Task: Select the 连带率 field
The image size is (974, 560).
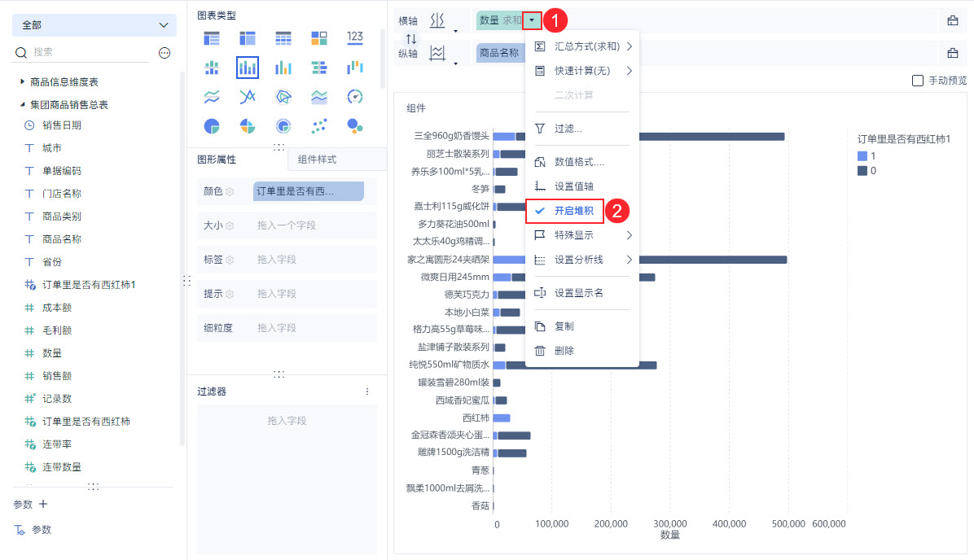Action: point(56,444)
